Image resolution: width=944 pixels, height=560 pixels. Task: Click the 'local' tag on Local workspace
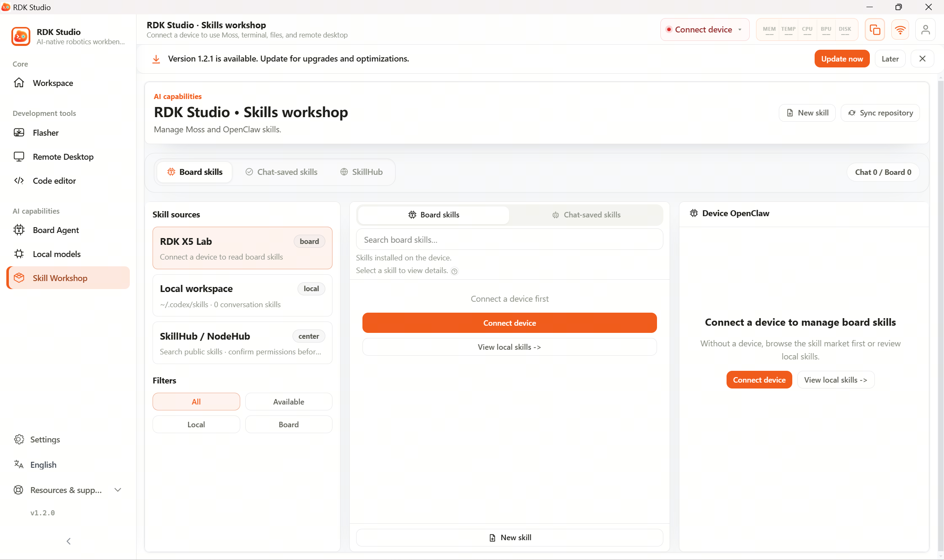[311, 289]
